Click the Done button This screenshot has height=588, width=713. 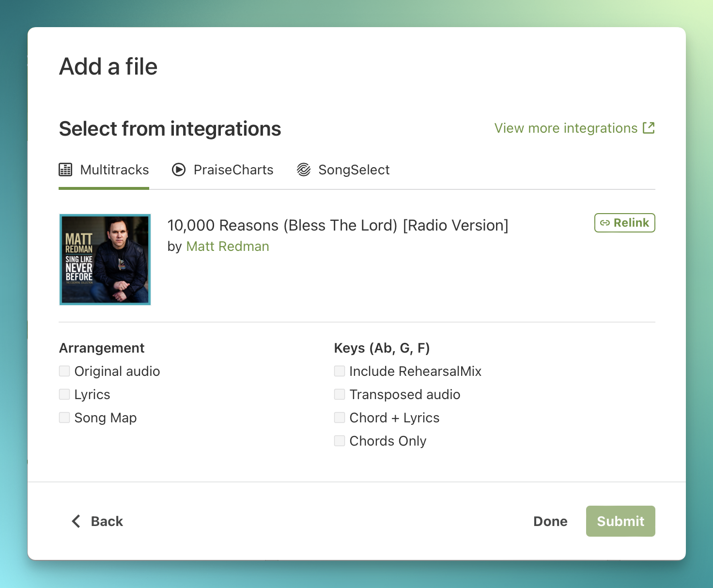[x=550, y=521]
